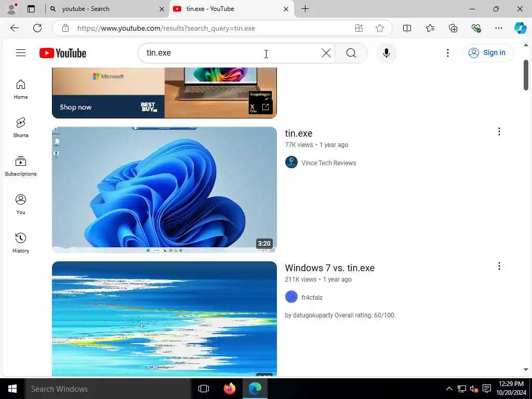Open the Windows 7 vs. tin.exe thumbnail
Screen dimensions: 532x399
coord(164,319)
